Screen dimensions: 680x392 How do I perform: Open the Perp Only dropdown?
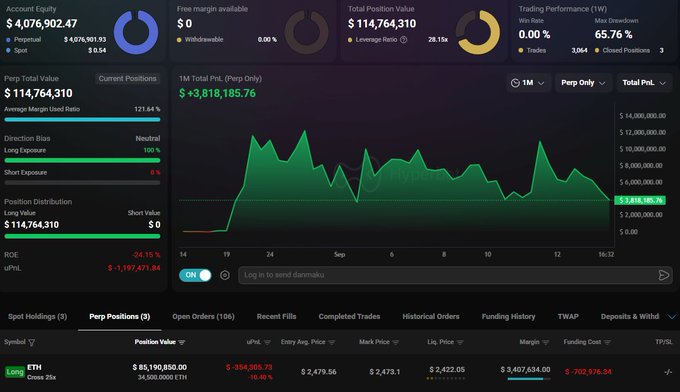[x=583, y=83]
